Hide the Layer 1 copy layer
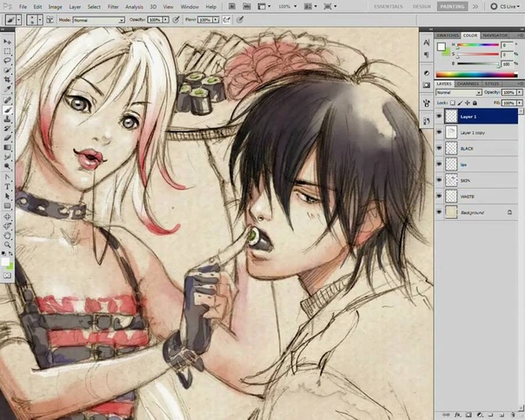The width and height of the screenshot is (525, 420). point(439,132)
